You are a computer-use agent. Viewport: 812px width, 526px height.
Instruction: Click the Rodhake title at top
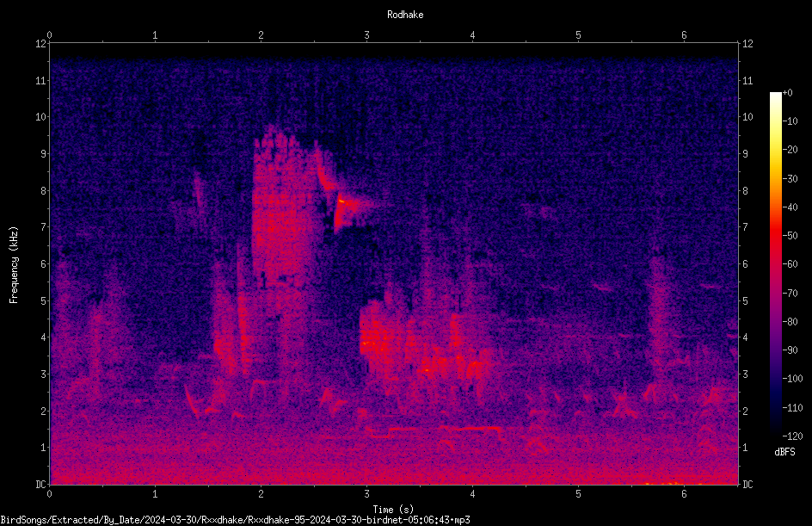click(x=405, y=15)
